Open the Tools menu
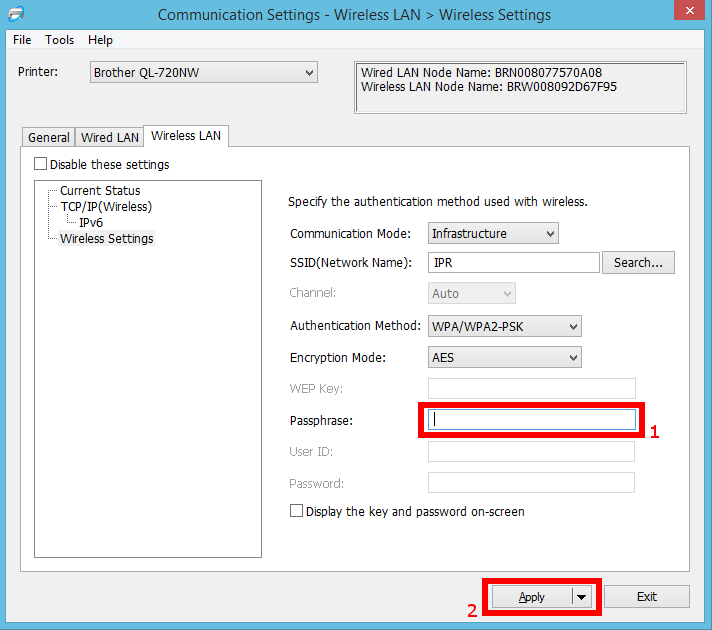This screenshot has width=712, height=630. (60, 40)
